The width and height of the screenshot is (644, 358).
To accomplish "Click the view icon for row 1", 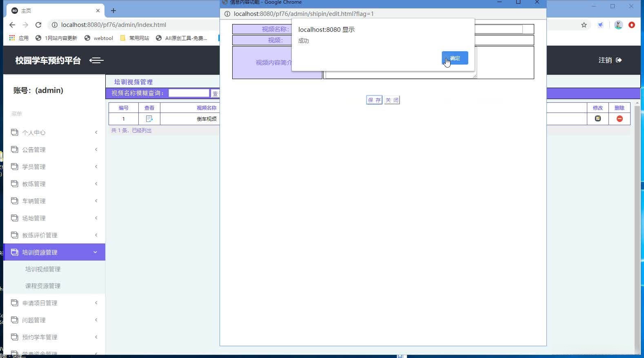I will point(149,119).
